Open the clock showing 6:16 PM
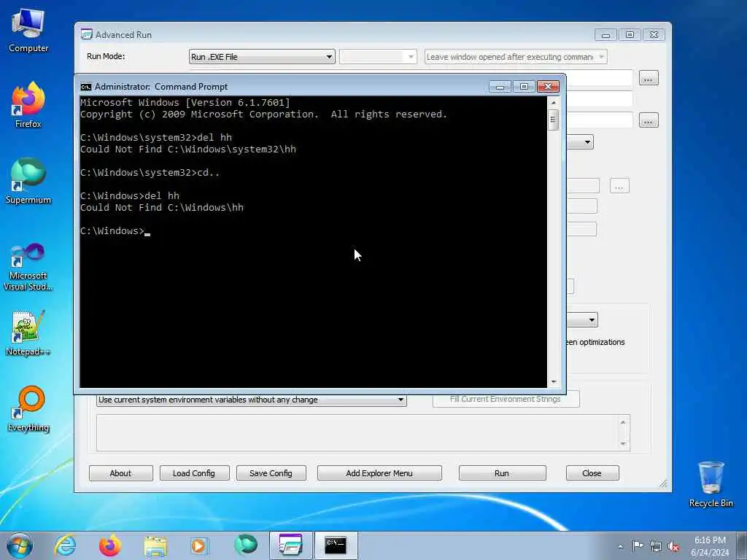This screenshot has width=747, height=560. (x=710, y=545)
